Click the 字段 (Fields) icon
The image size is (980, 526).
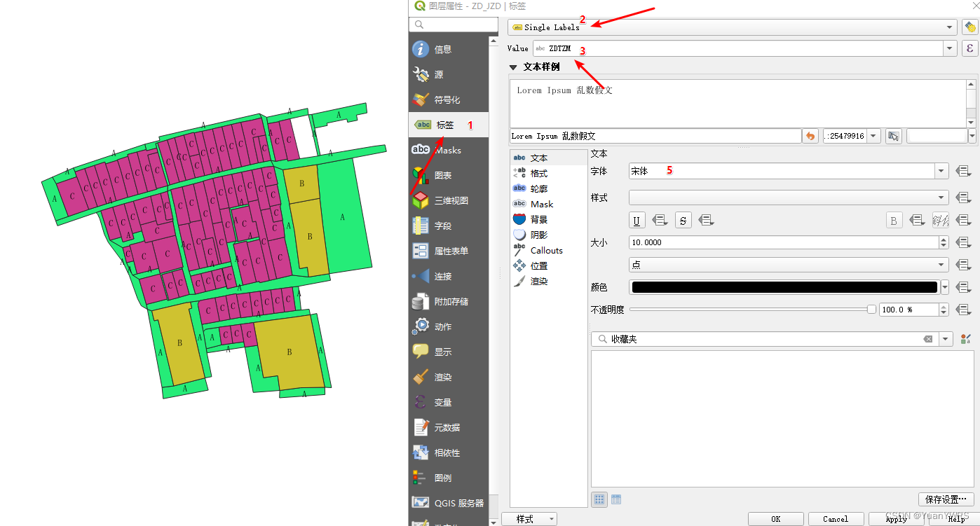(421, 226)
